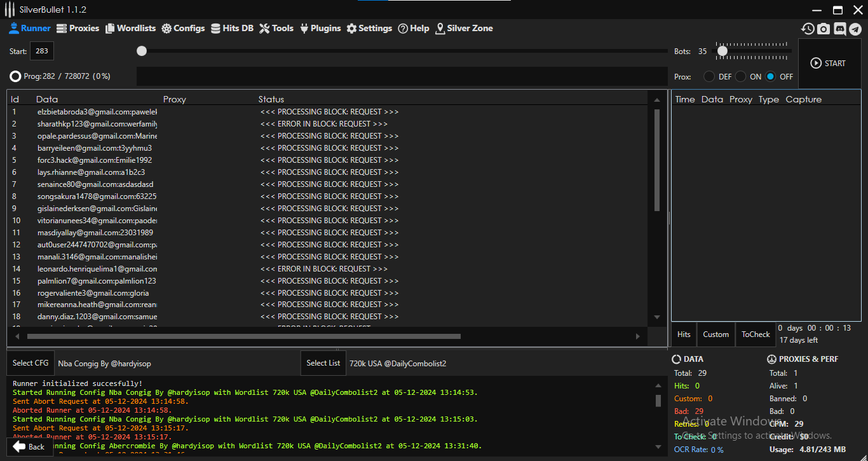868x461 pixels.
Task: Click the "Alive: 1" proxy statistic
Action: [783, 386]
